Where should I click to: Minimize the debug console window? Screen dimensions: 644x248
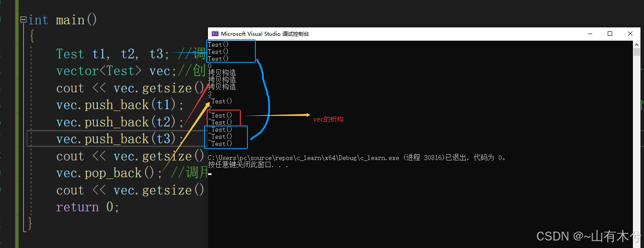pos(590,34)
